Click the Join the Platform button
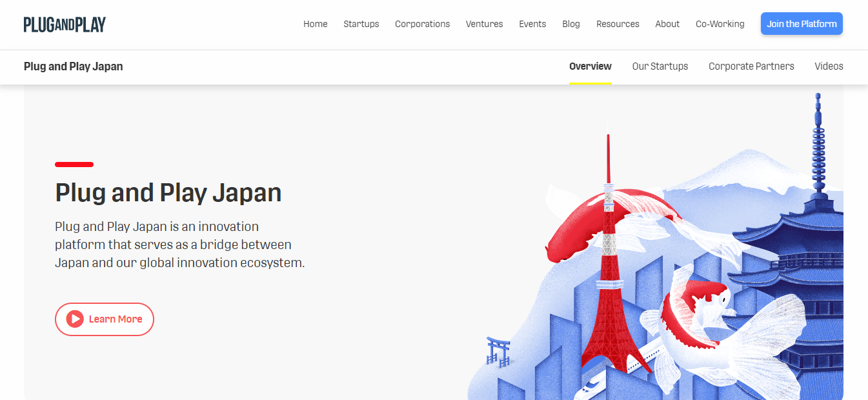 tap(802, 24)
